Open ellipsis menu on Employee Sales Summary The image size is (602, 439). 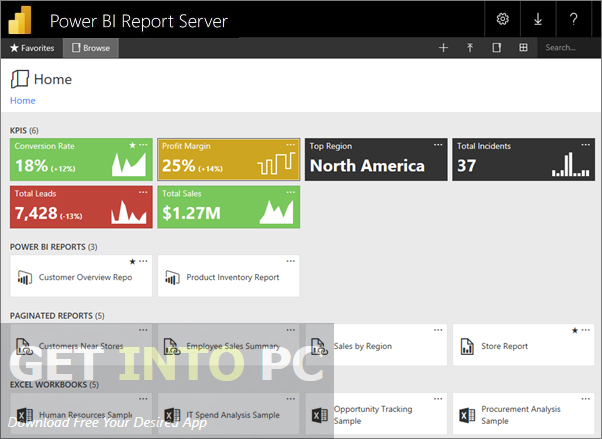click(x=291, y=330)
